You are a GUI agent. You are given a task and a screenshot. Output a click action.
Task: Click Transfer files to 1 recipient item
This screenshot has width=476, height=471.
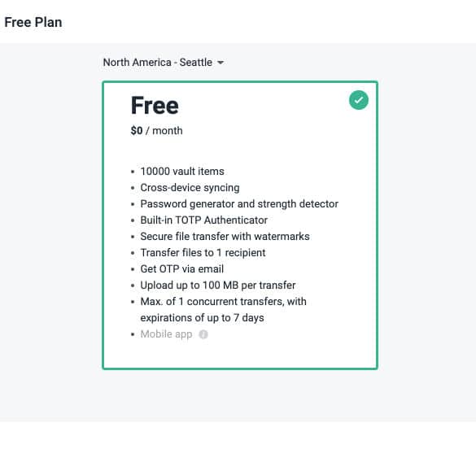click(x=203, y=253)
